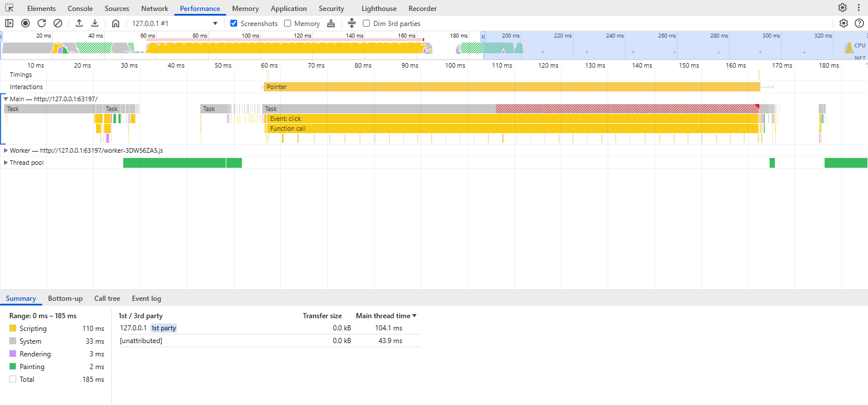Open DevTools settings gear beside the panel tabs
The height and width of the screenshot is (405, 868).
(843, 8)
